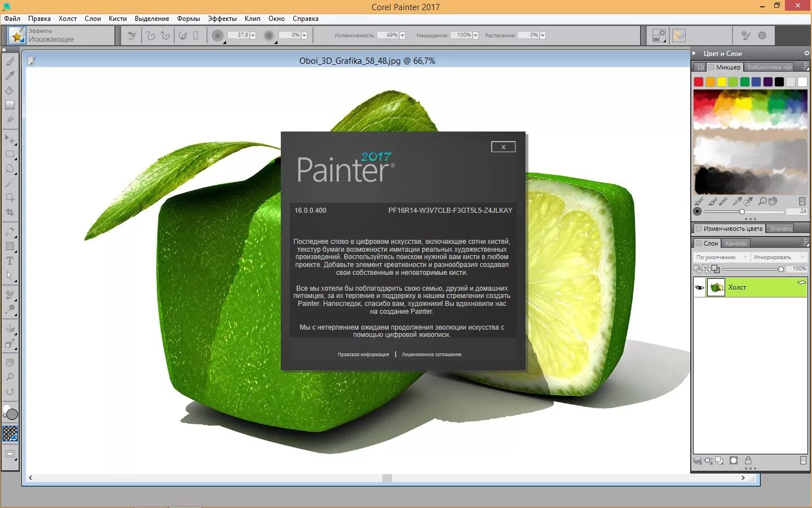
Task: Open Игнорировать composite depth dropdown
Action: [779, 257]
